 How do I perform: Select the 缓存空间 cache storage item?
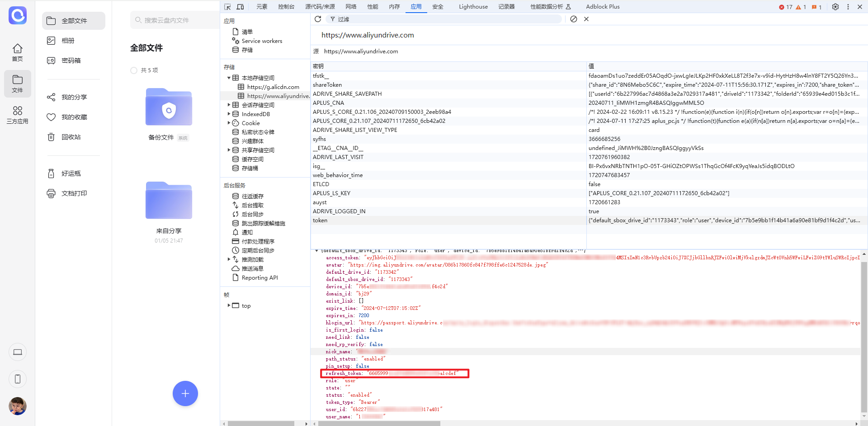(x=252, y=159)
